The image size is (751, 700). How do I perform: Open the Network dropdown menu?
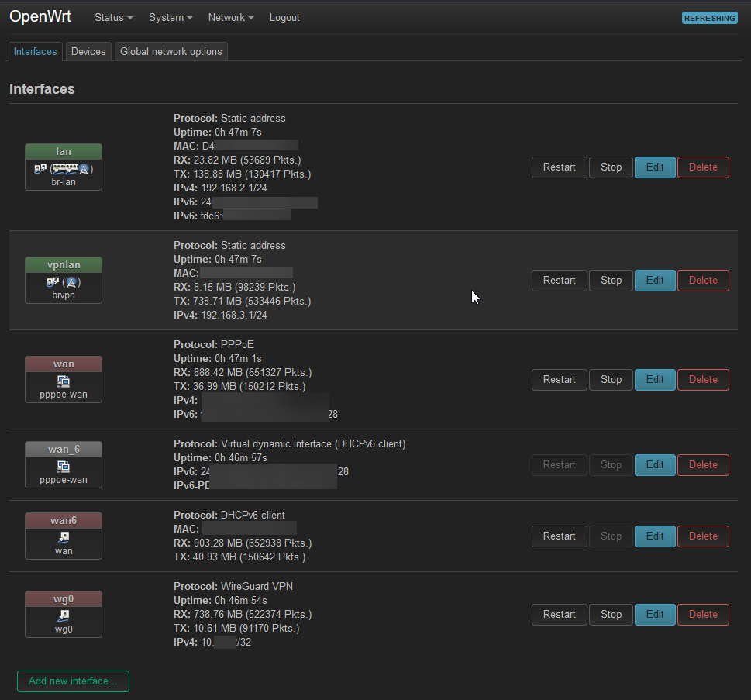(x=231, y=18)
